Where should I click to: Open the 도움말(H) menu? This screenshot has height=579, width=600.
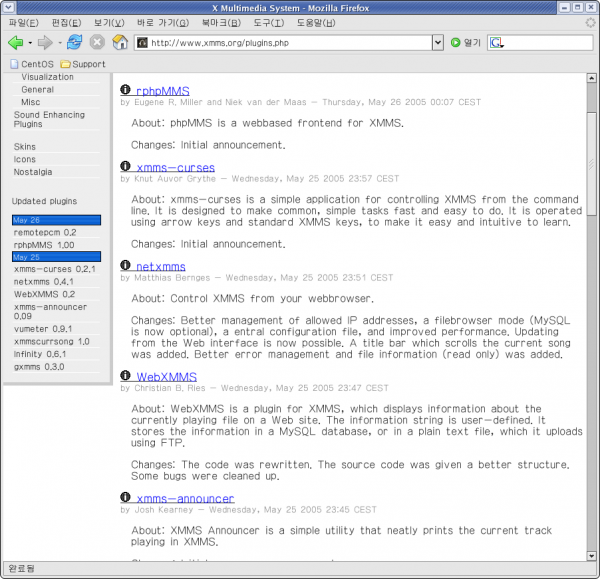tap(316, 23)
